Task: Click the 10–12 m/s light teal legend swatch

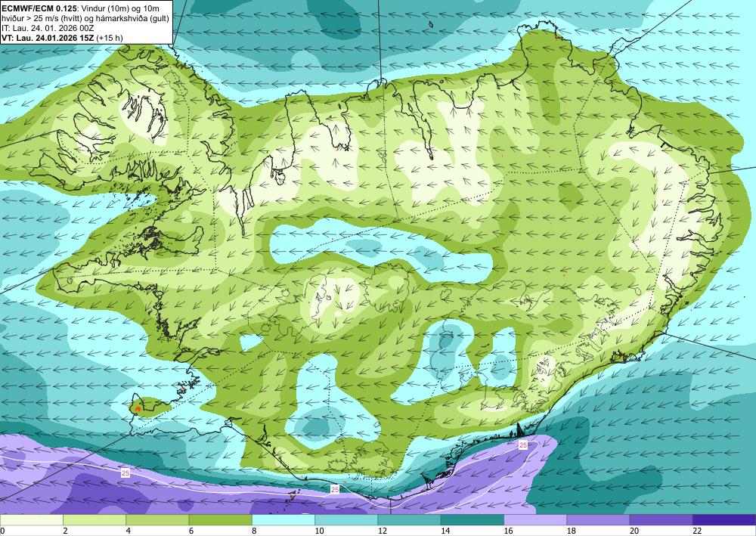Action: [347, 520]
